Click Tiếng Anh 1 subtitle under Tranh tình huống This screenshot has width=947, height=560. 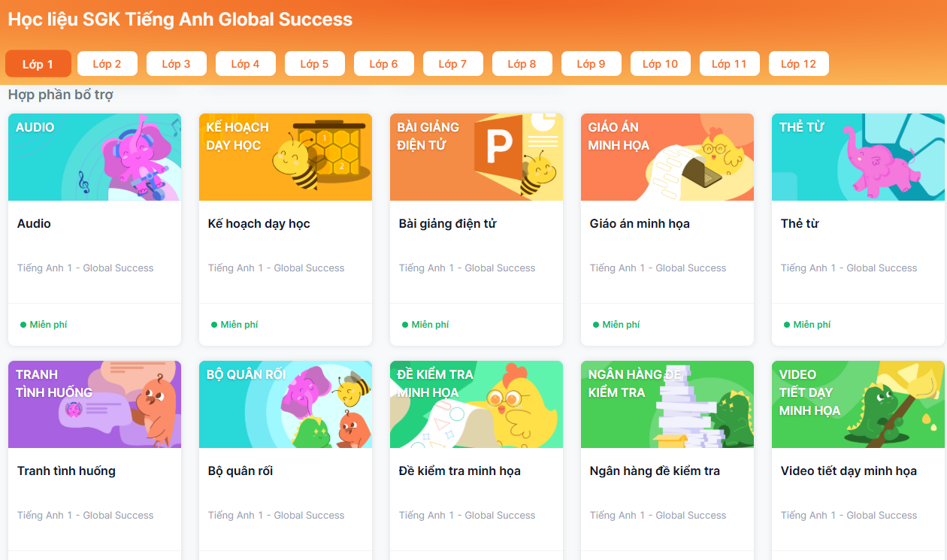(85, 516)
